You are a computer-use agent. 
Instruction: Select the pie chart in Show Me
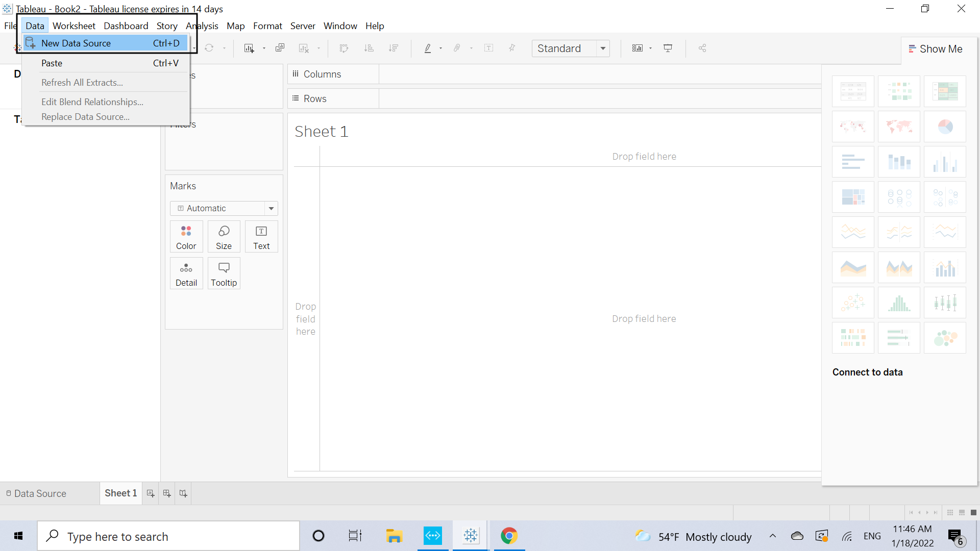pos(945,127)
